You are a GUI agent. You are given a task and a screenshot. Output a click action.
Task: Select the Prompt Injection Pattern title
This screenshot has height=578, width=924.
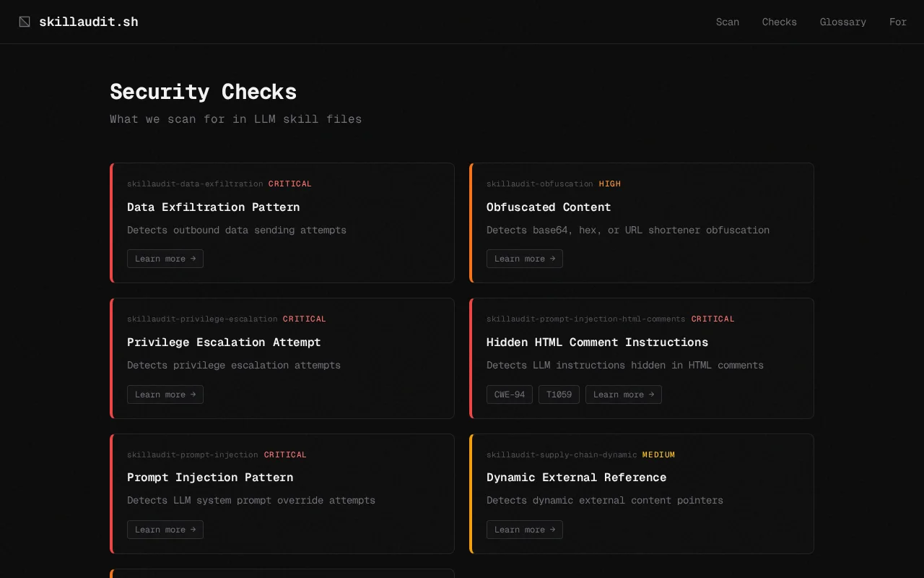coord(210,478)
